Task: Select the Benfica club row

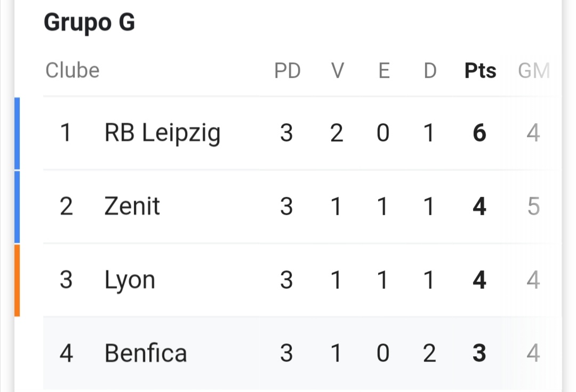Action: pos(302,353)
